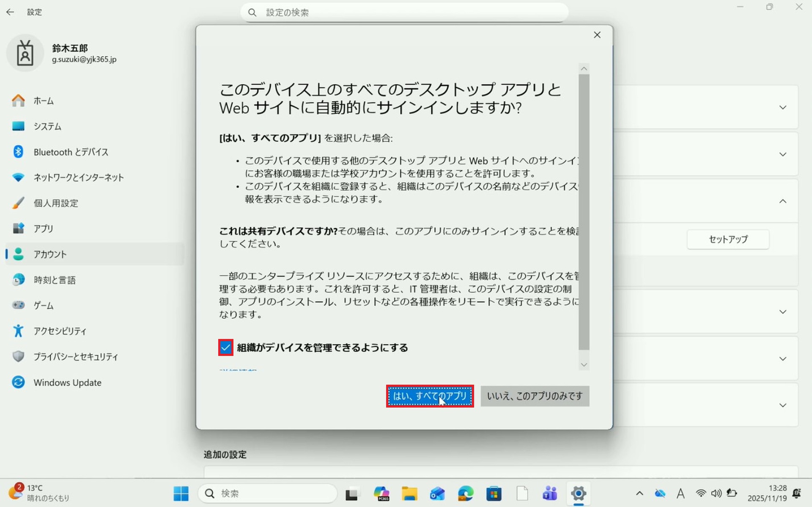Image resolution: width=812 pixels, height=507 pixels.
Task: Click the dialog scrollbar down arrow
Action: pyautogui.click(x=584, y=365)
